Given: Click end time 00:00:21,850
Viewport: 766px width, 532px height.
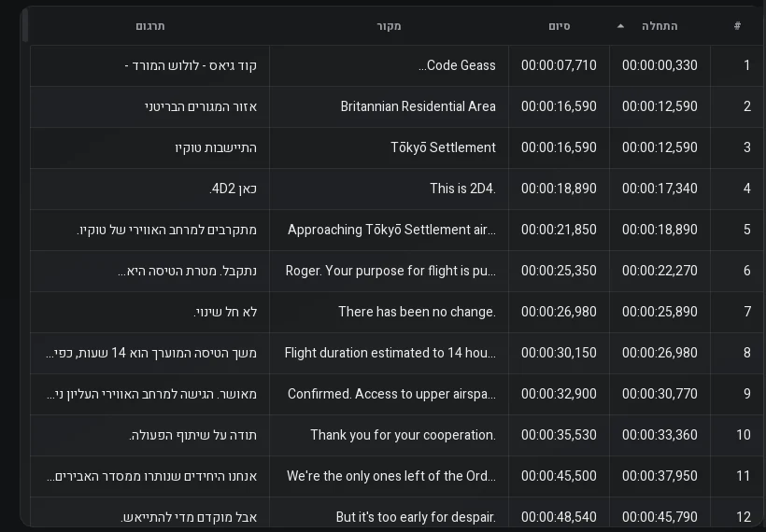Looking at the screenshot, I should [559, 230].
